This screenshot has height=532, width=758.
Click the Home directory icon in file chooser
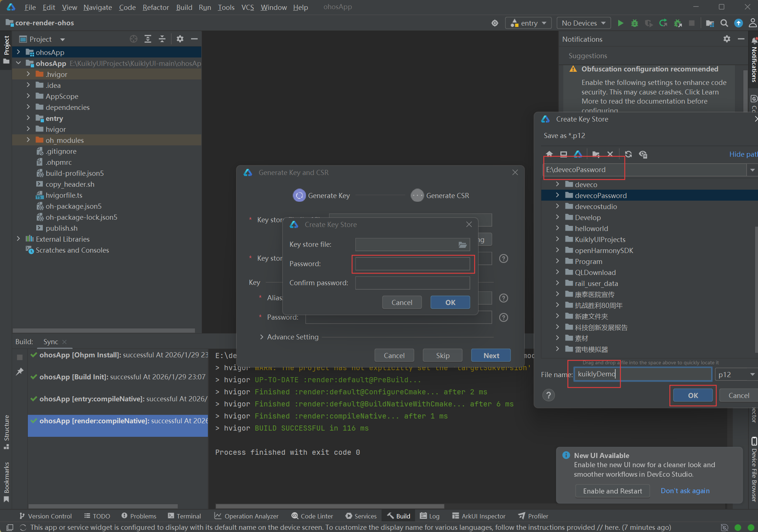[x=549, y=154]
